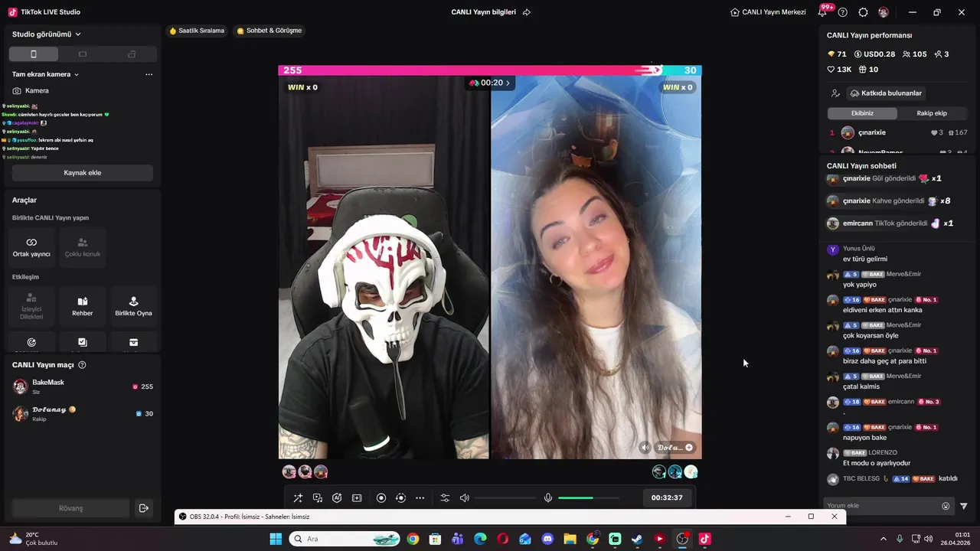Select Dolunay opponent in the match list
Screen dimensions: 980x551
pos(83,413)
